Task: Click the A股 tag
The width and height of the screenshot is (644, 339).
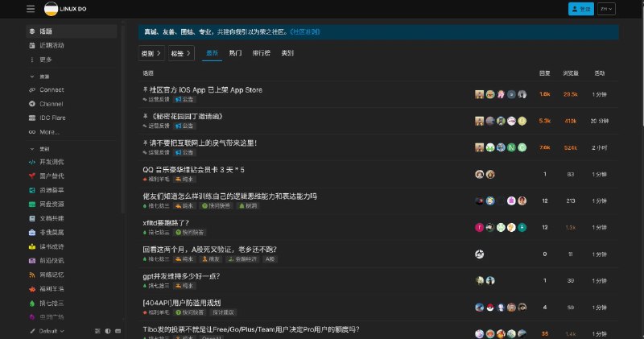Action: [270, 259]
